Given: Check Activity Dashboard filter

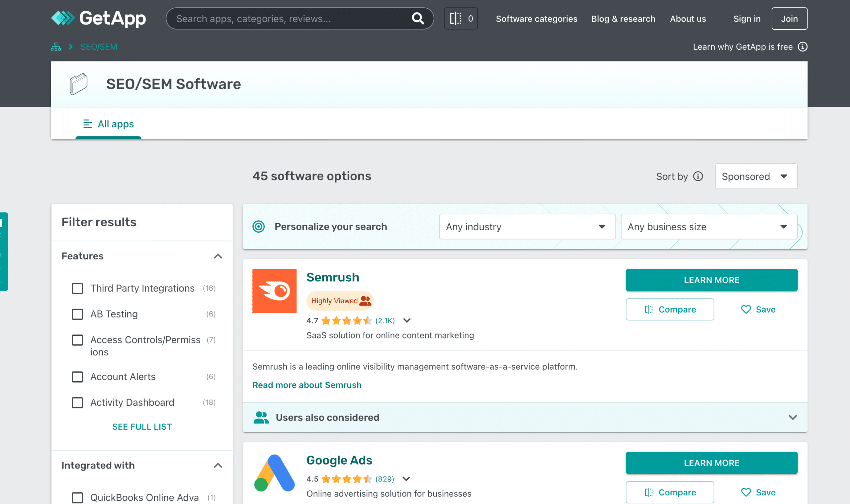Looking at the screenshot, I should click(77, 402).
